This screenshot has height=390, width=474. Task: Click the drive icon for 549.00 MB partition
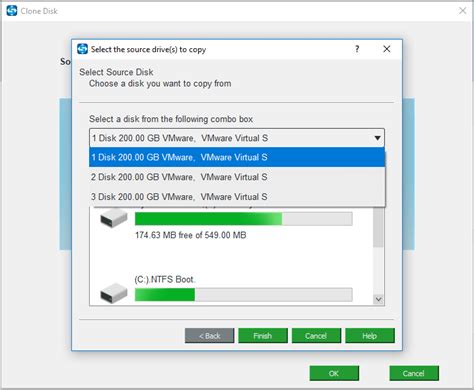pos(114,218)
